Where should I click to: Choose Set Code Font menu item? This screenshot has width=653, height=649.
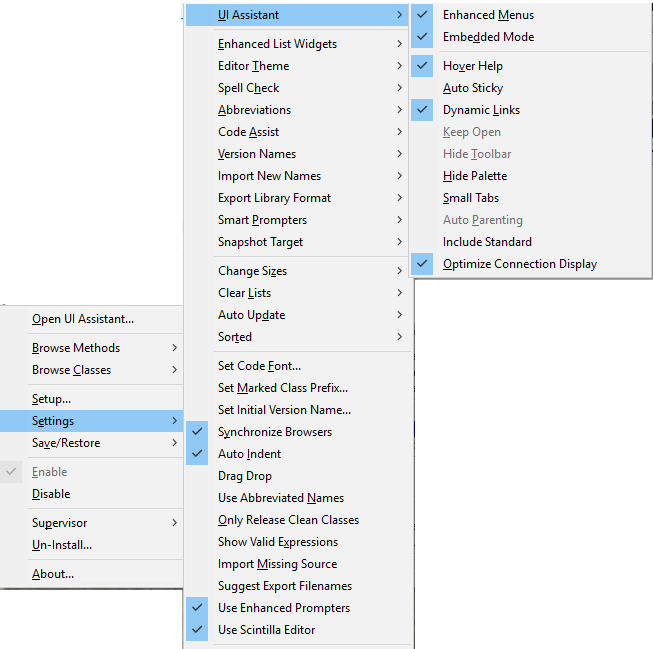(259, 366)
